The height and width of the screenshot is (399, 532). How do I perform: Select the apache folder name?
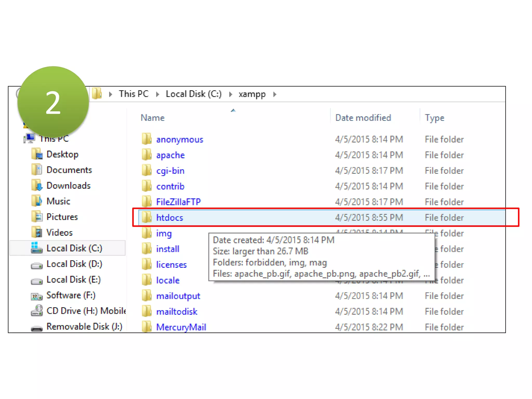170,155
